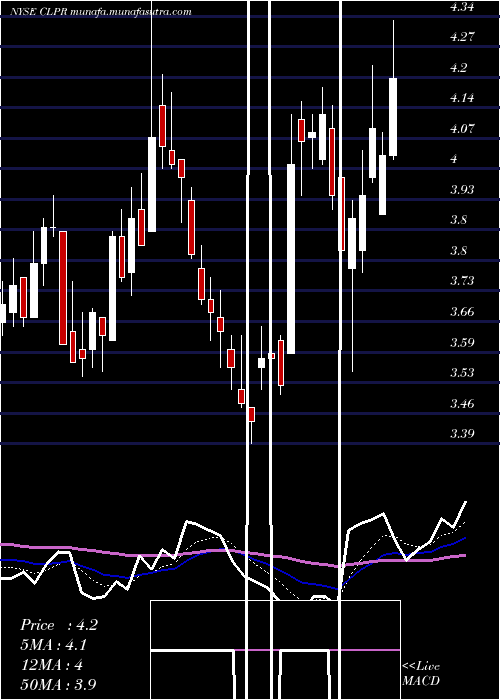Click the 3.59 price axis label
500x700 pixels.
[x=463, y=343]
